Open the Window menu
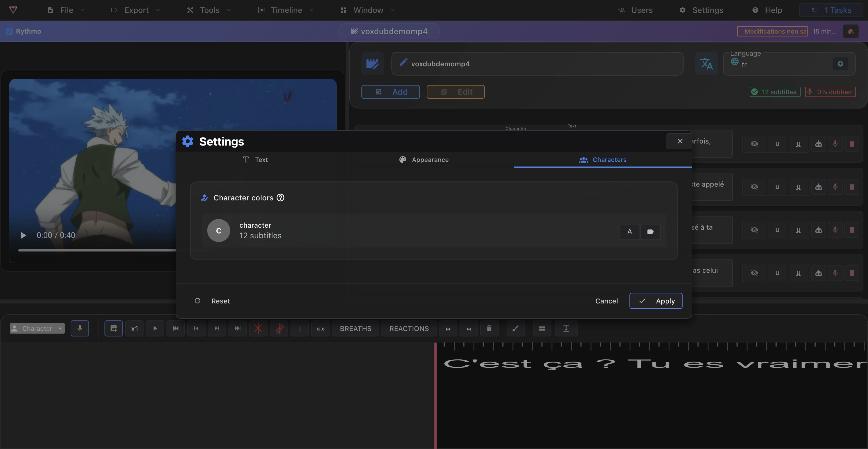This screenshot has width=868, height=449. 368,10
